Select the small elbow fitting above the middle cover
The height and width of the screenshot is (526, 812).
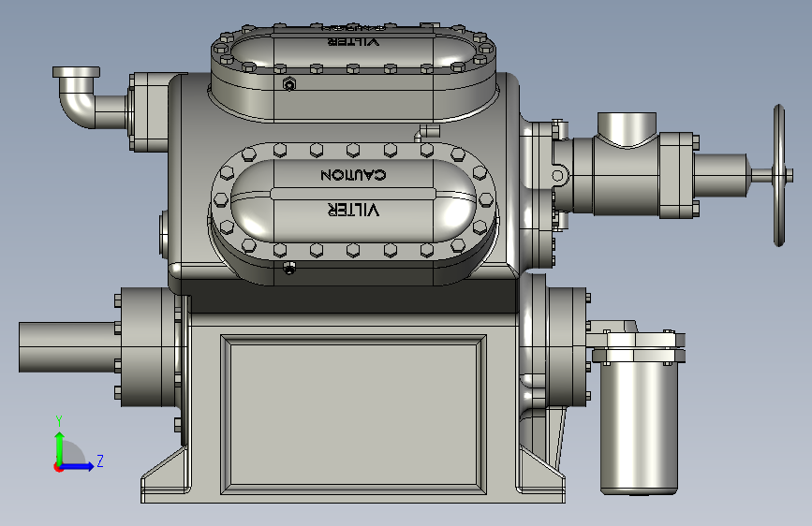click(x=427, y=132)
